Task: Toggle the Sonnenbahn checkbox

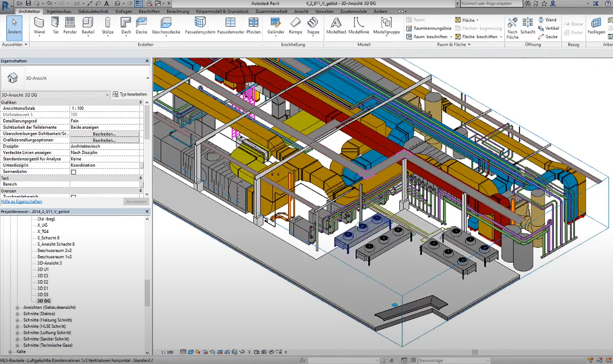Action: 74,172
